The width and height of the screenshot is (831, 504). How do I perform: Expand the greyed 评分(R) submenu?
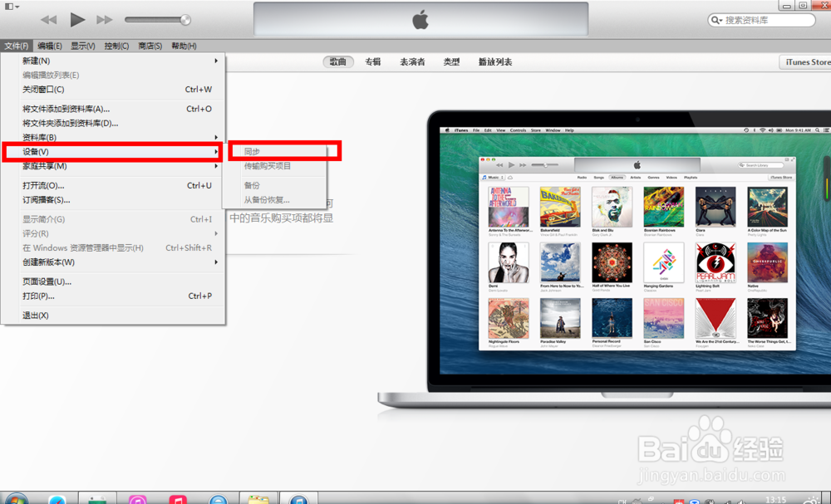pos(113,233)
